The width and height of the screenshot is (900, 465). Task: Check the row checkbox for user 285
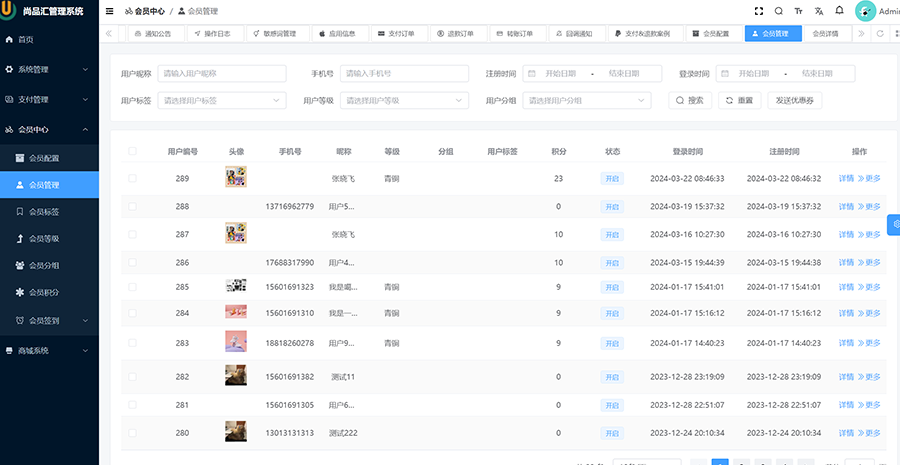click(x=133, y=287)
